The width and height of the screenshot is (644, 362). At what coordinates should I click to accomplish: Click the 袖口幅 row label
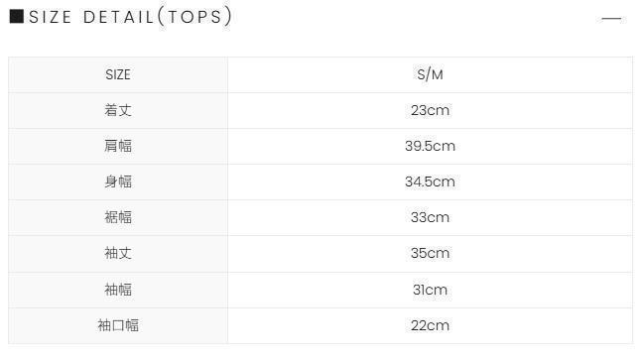pos(118,325)
